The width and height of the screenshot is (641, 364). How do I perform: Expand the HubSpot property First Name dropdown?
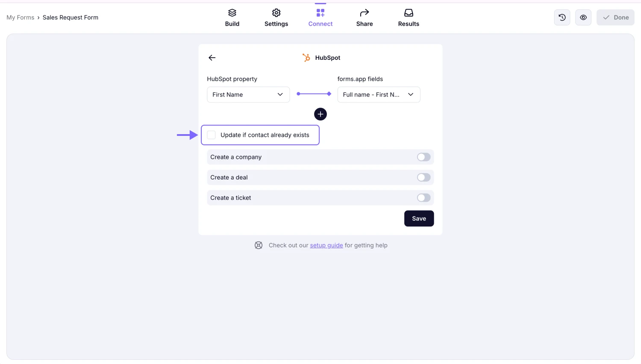[248, 94]
